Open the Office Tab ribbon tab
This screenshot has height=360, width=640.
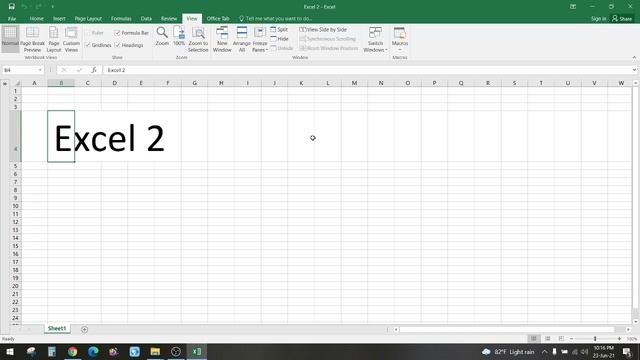click(218, 18)
